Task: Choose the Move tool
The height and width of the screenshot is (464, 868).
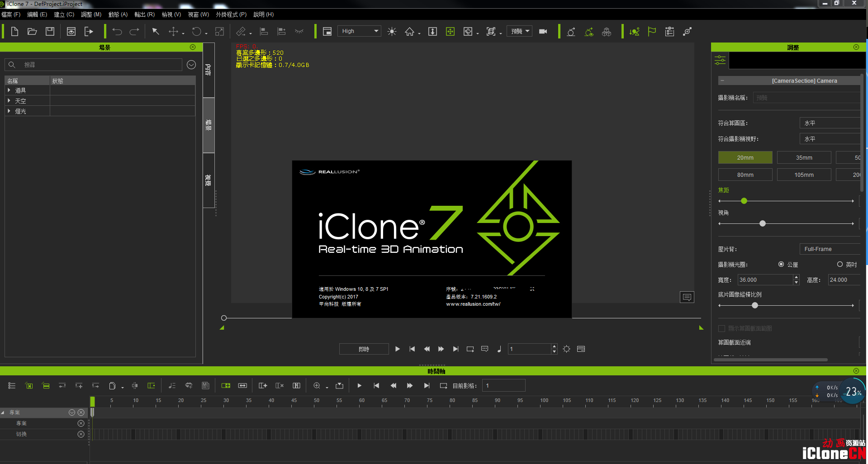Action: pos(173,32)
